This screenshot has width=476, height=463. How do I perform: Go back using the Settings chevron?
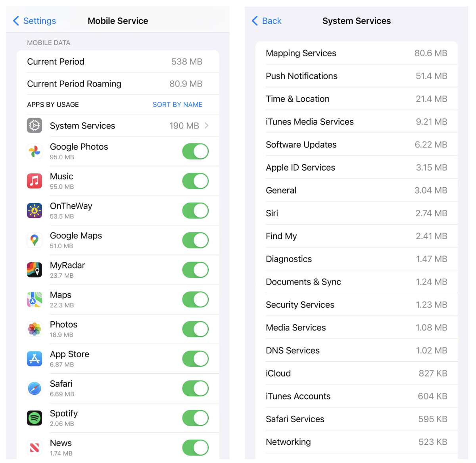click(x=16, y=21)
